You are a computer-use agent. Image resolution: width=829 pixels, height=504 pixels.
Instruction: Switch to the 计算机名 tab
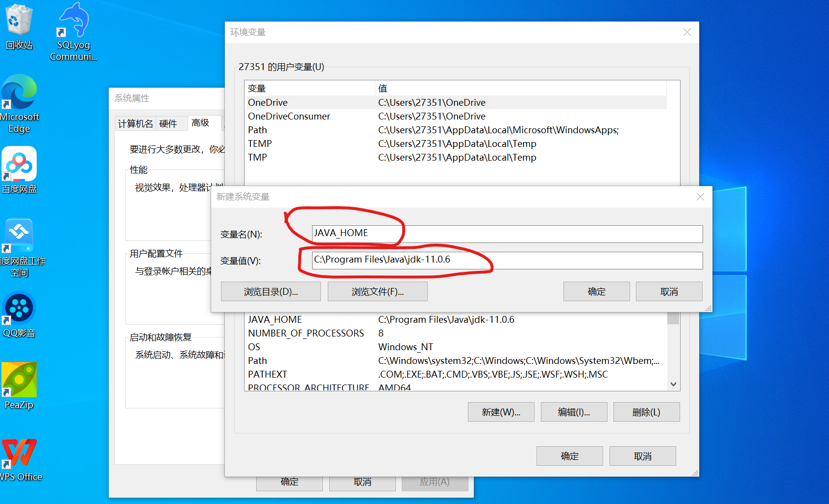136,123
